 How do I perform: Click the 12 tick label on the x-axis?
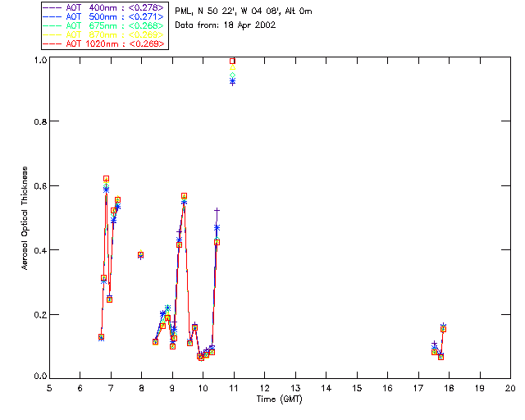click(x=264, y=387)
